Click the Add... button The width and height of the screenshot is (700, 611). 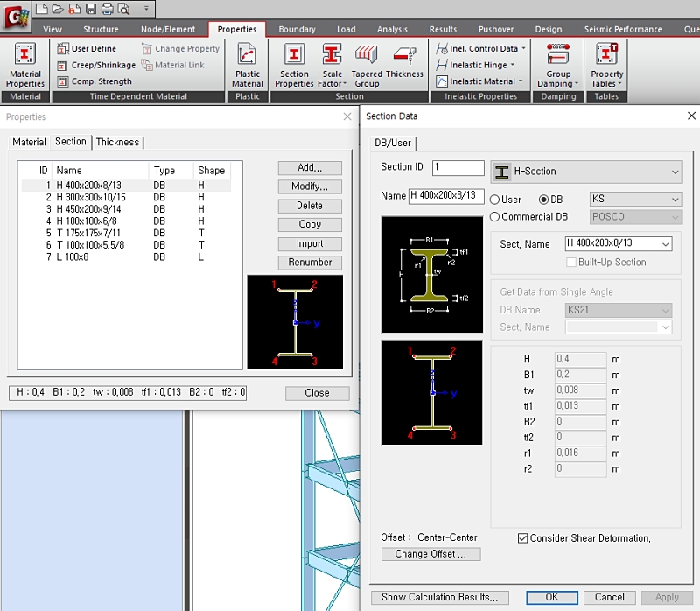pos(310,168)
